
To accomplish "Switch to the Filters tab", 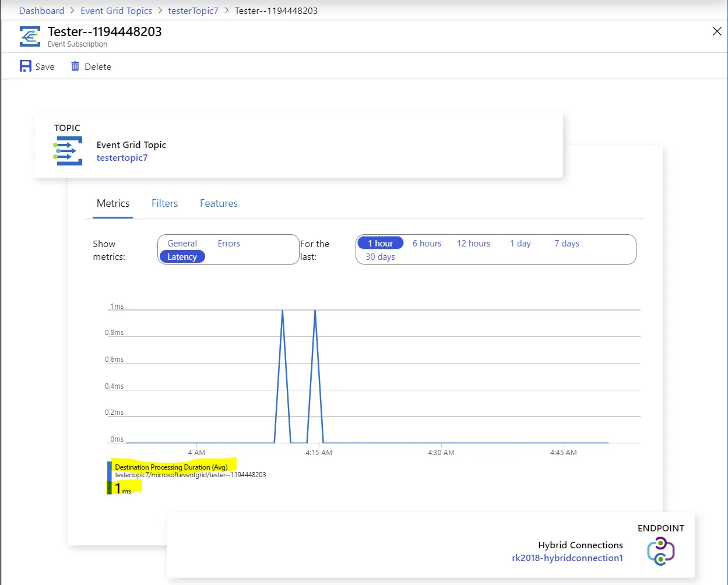I will [x=164, y=203].
